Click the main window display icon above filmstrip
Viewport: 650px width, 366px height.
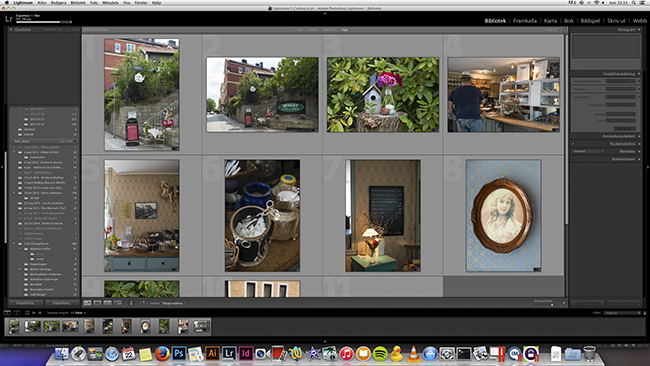tap(7, 313)
